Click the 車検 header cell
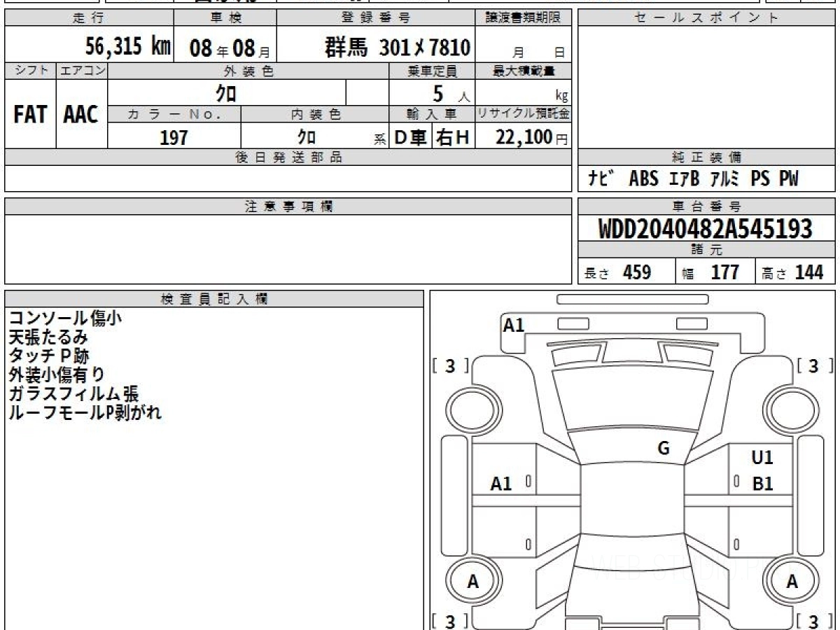 (x=225, y=18)
